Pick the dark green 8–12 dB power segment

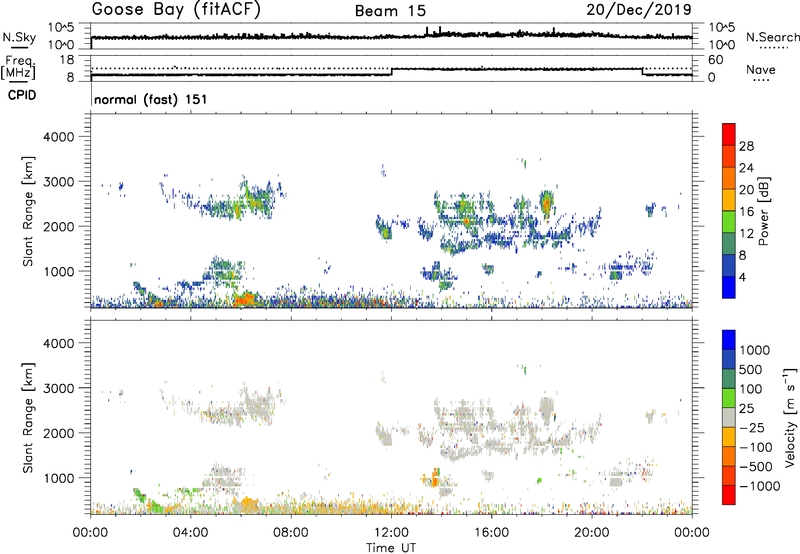pos(729,243)
